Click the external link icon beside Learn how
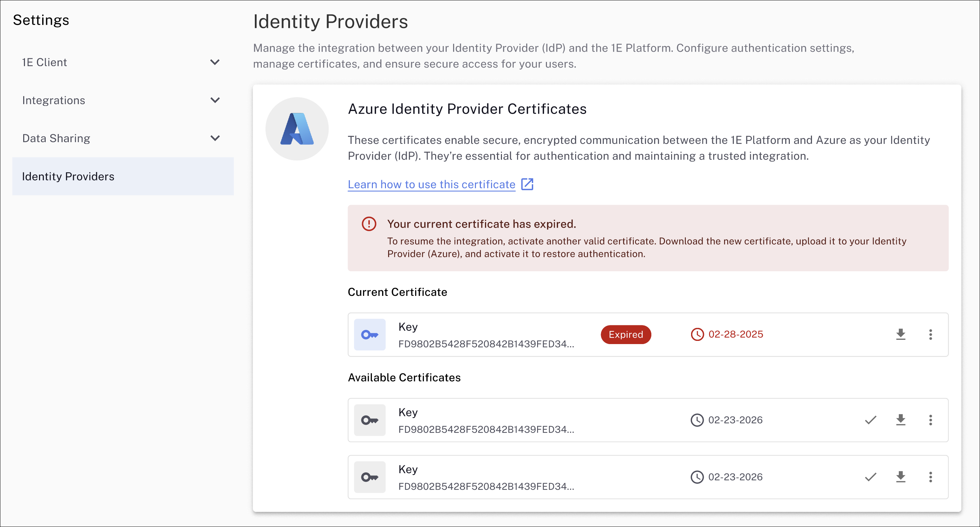980x527 pixels. tap(527, 184)
